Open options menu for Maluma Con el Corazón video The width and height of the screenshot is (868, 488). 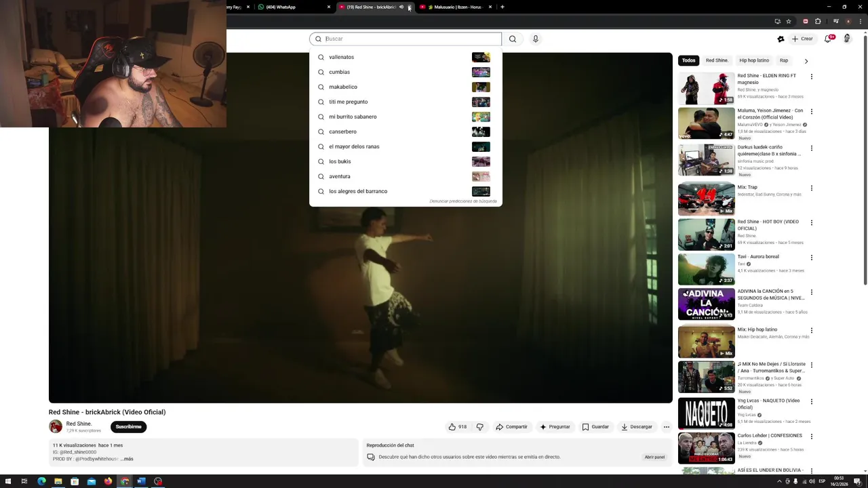(x=812, y=111)
